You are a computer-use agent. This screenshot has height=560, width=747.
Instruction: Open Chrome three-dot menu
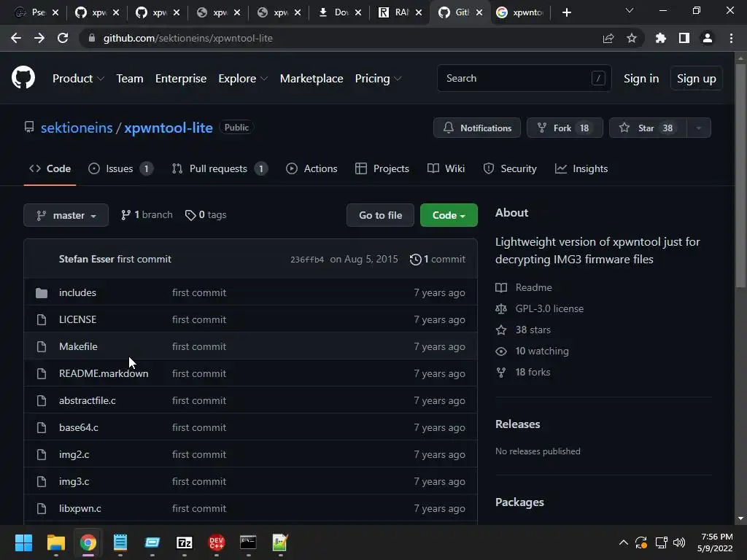(x=731, y=38)
